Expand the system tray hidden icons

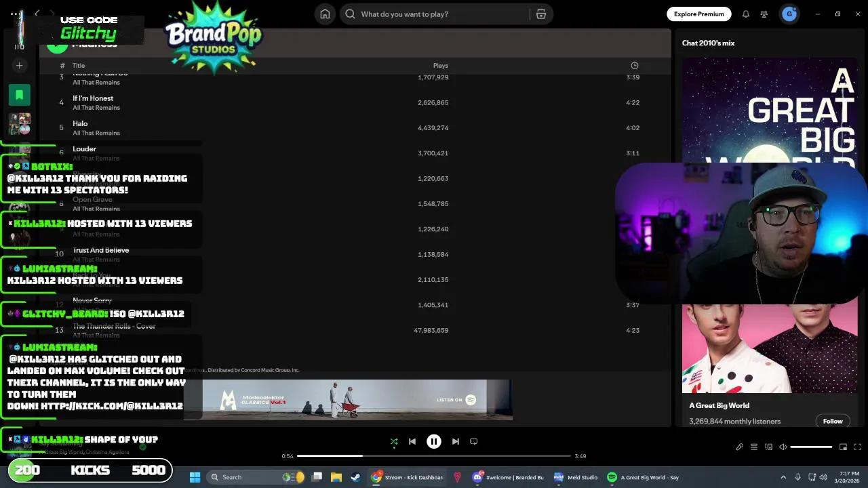(783, 477)
